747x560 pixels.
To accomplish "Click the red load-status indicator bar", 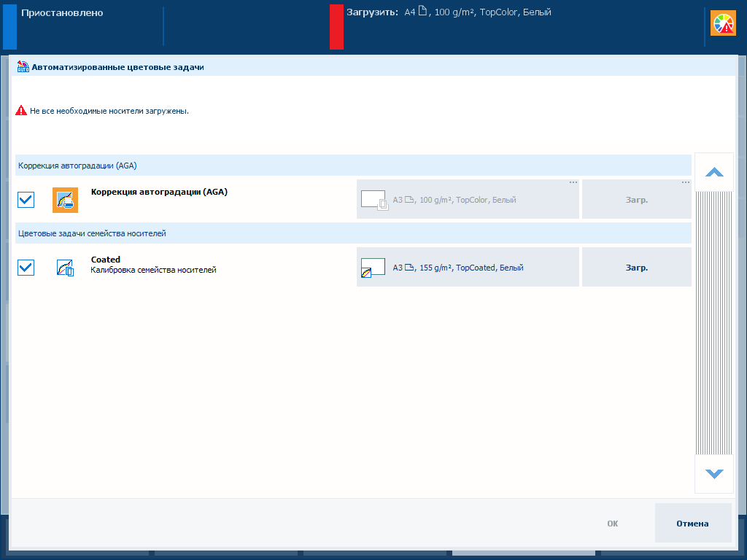I will pyautogui.click(x=336, y=27).
